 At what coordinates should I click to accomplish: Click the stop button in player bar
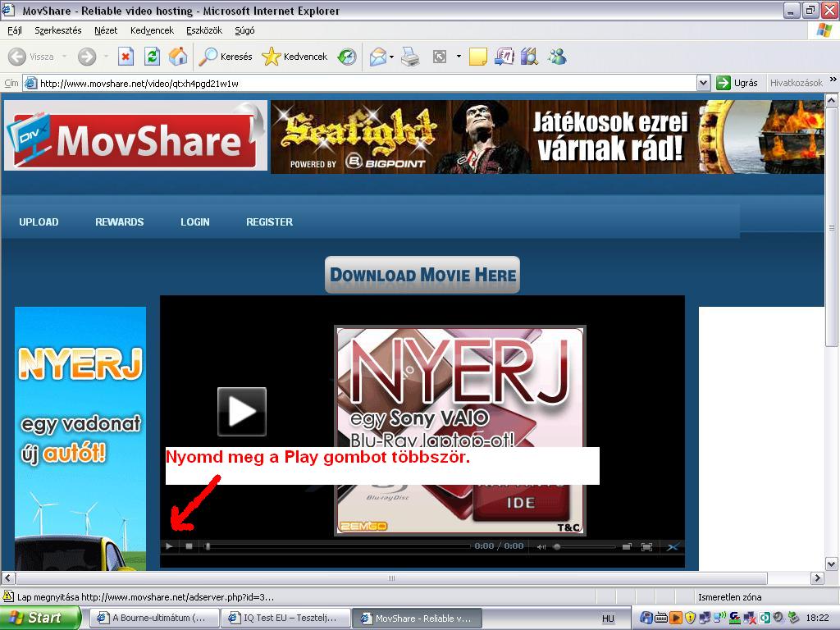[189, 546]
